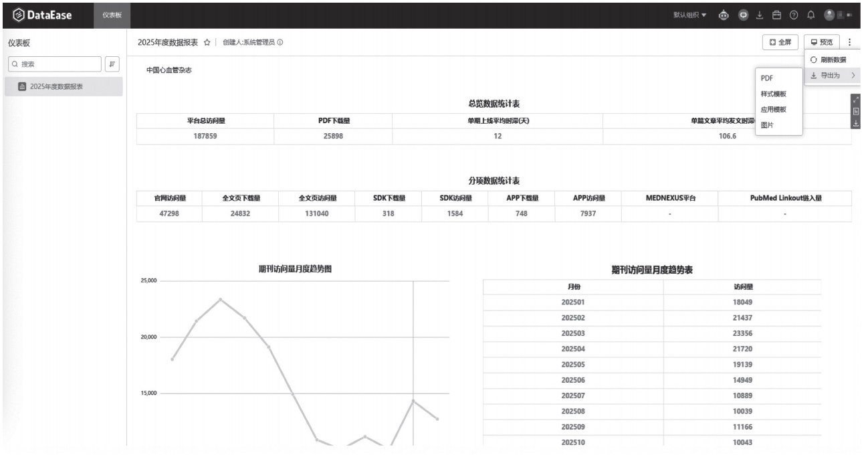Click the 预览 preview button

[821, 42]
